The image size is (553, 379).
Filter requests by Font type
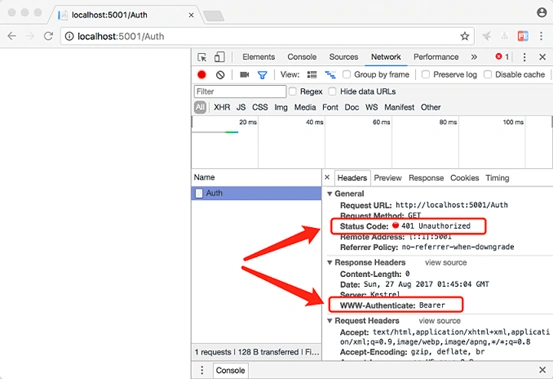tap(330, 107)
